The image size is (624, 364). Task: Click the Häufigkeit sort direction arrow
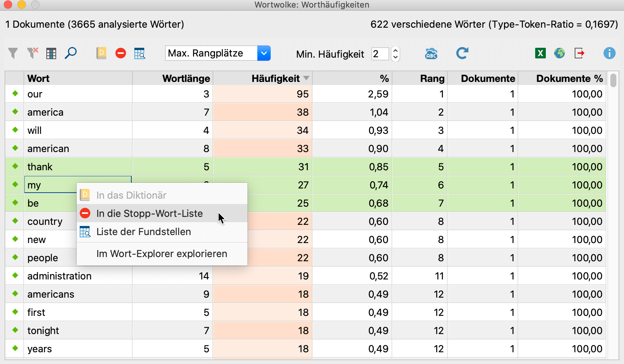(x=306, y=78)
